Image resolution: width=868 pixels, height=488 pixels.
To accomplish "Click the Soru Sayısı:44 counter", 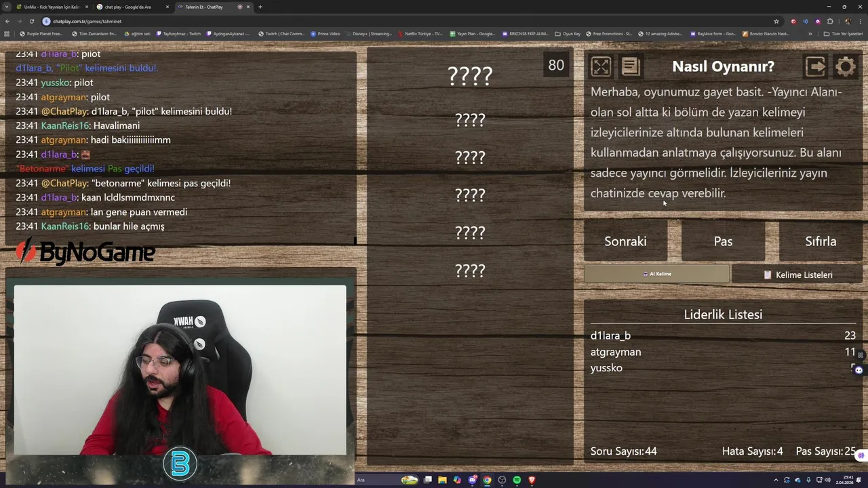I will coord(623,451).
